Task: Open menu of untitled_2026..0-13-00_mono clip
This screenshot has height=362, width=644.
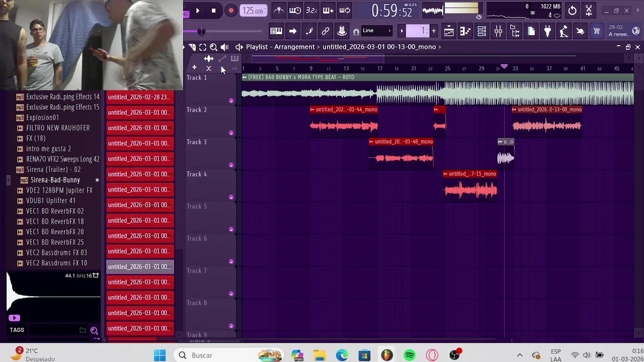Action: click(x=514, y=110)
